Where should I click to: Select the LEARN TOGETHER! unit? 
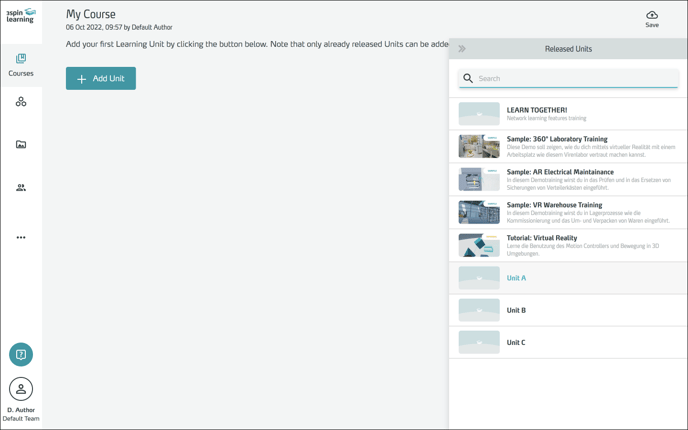click(x=567, y=114)
